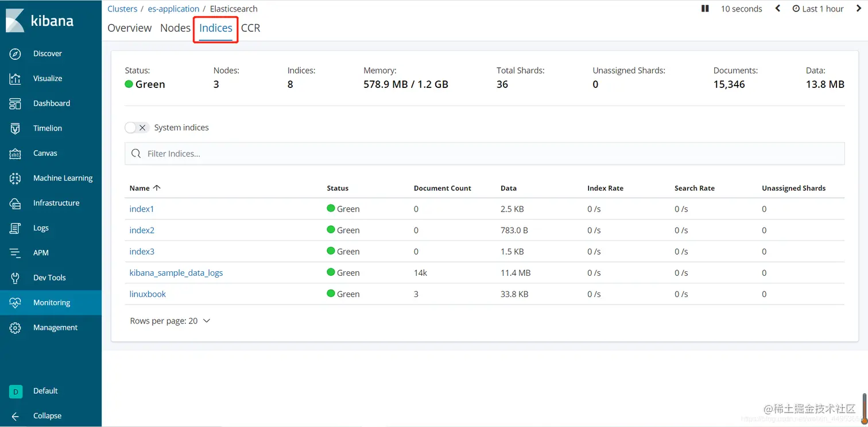The image size is (868, 427).
Task: Click Elasticsearch breadcrumb text
Action: pyautogui.click(x=234, y=9)
